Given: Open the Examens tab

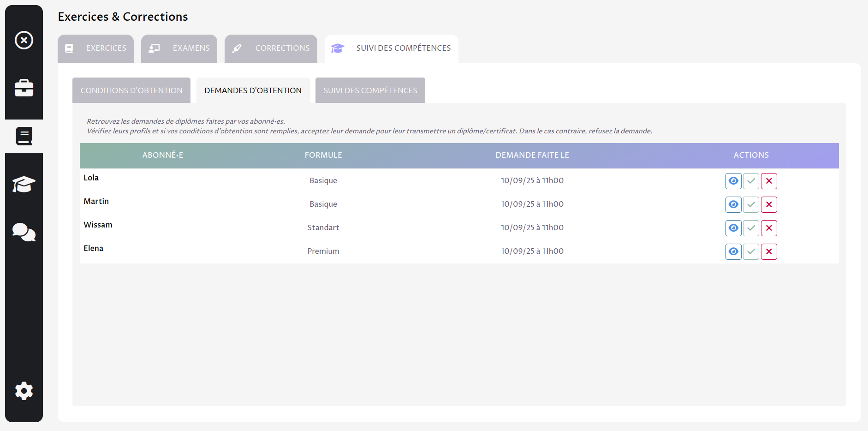Looking at the screenshot, I should (179, 48).
